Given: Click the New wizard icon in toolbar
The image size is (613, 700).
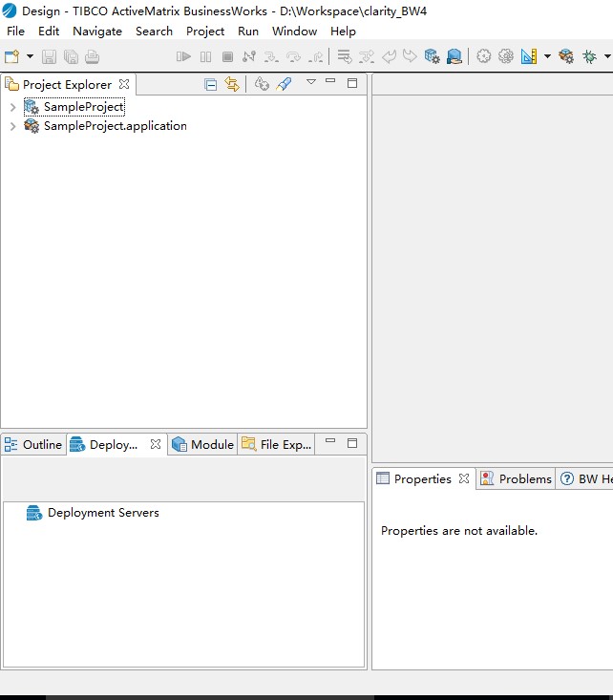Looking at the screenshot, I should point(12,56).
